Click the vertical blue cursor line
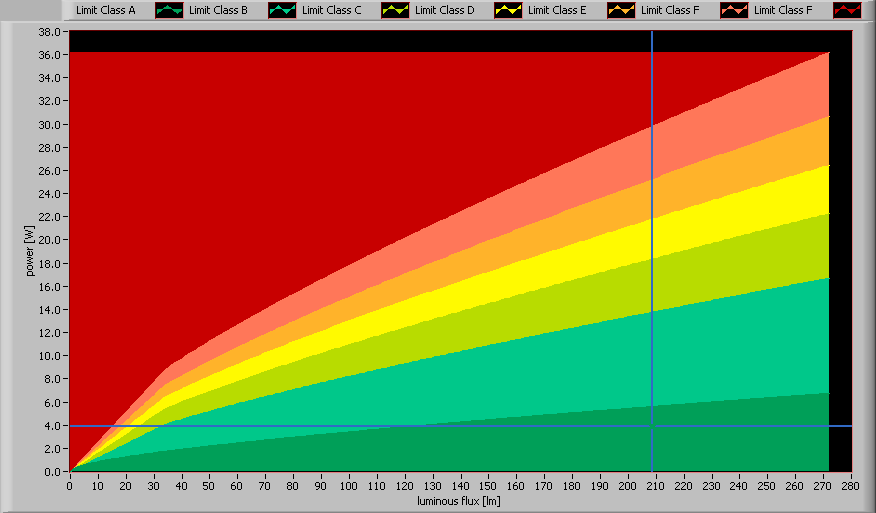The width and height of the screenshot is (876, 513). [x=652, y=200]
